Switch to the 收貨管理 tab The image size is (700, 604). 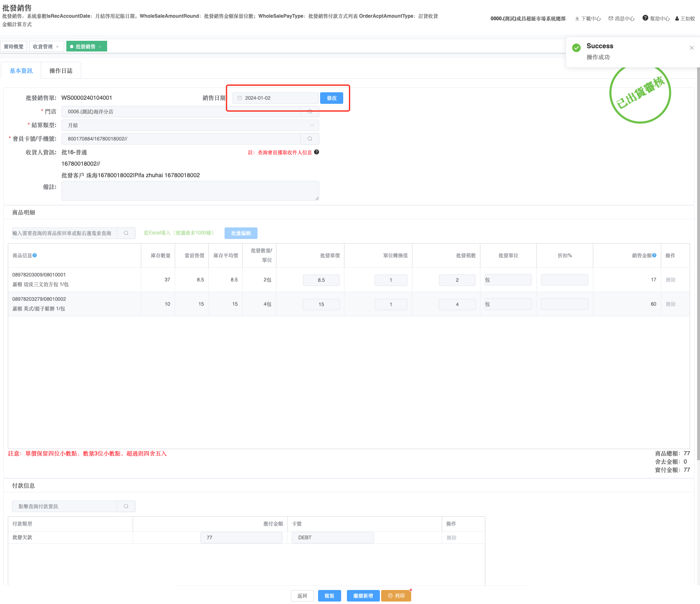pyautogui.click(x=43, y=47)
